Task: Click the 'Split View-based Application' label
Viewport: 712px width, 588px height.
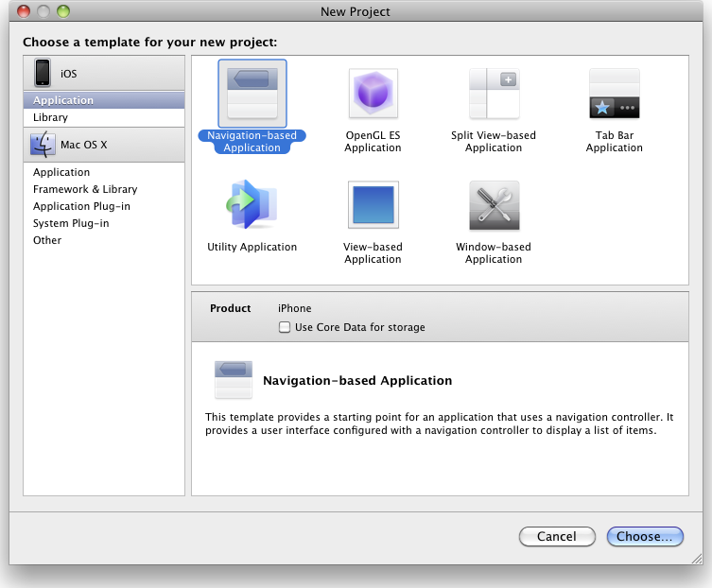Action: pyautogui.click(x=494, y=141)
